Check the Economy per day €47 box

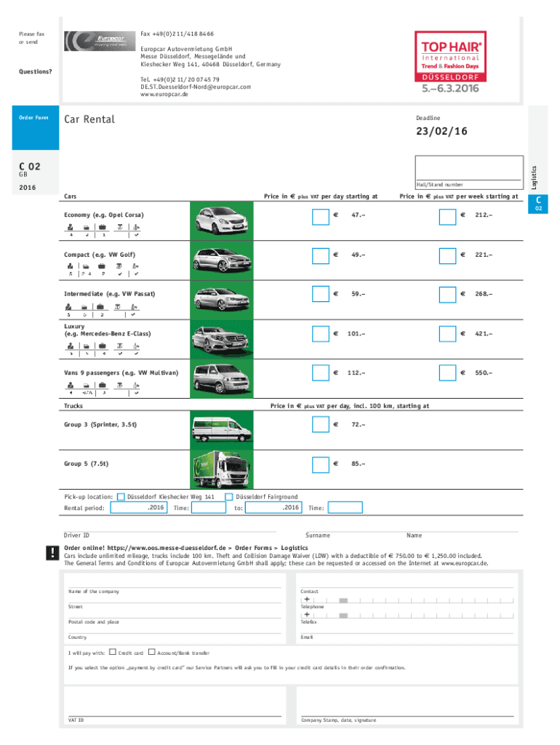321,216
